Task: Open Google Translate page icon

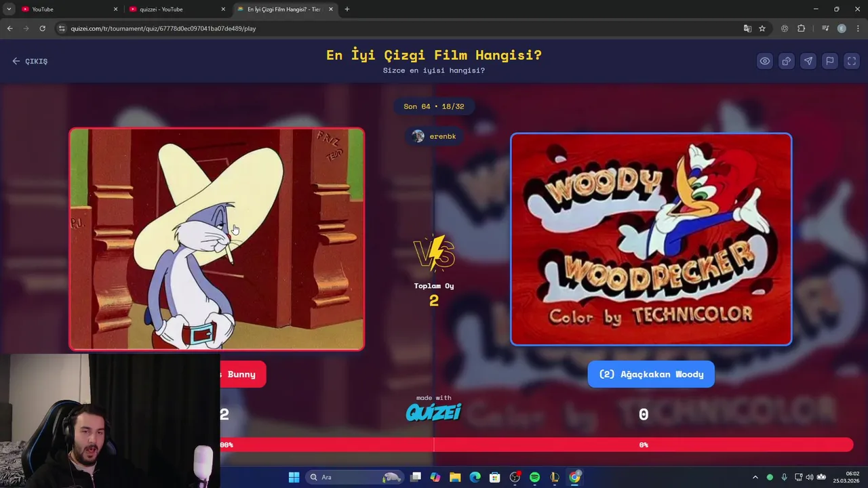Action: click(747, 28)
